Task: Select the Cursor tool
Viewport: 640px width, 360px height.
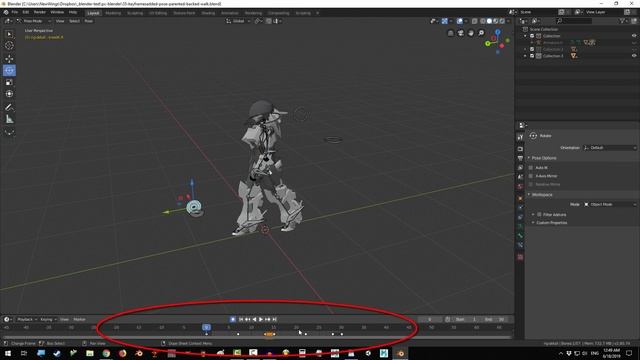Action: click(9, 46)
